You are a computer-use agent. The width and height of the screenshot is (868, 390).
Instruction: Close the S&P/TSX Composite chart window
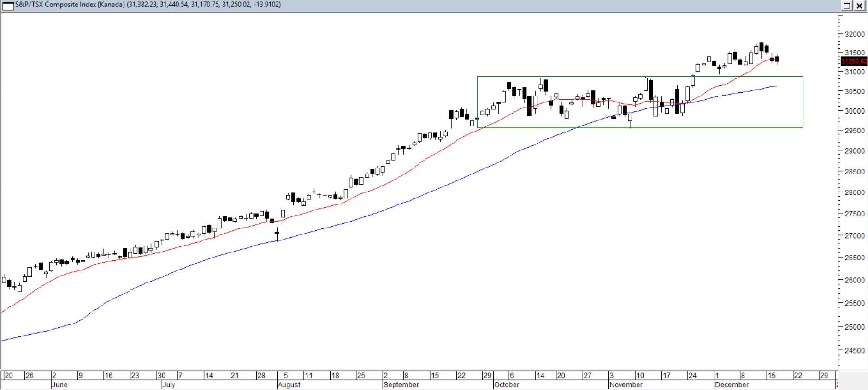(860, 6)
